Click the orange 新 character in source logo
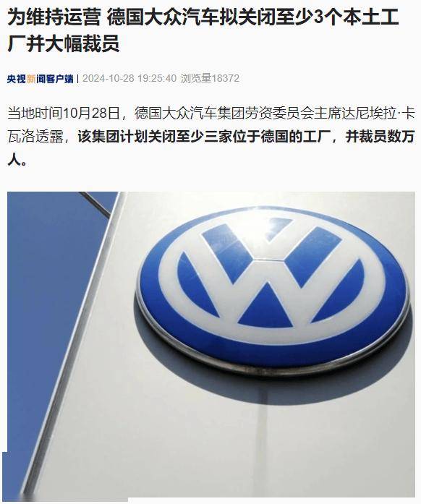The height and width of the screenshot is (504, 421). coord(31,79)
